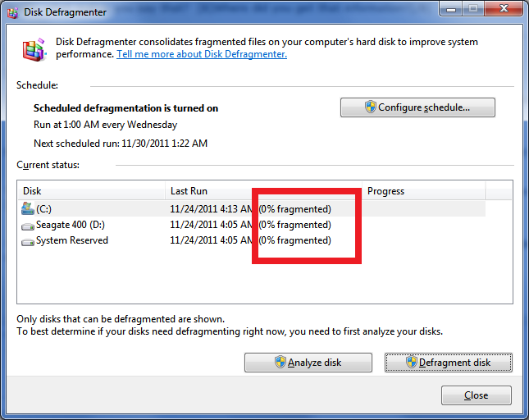
Task: Open Tell me more about Disk Defragmenter
Action: pos(202,54)
